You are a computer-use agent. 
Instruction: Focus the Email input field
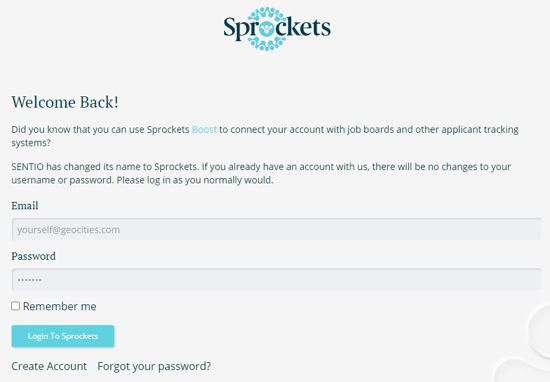277,229
